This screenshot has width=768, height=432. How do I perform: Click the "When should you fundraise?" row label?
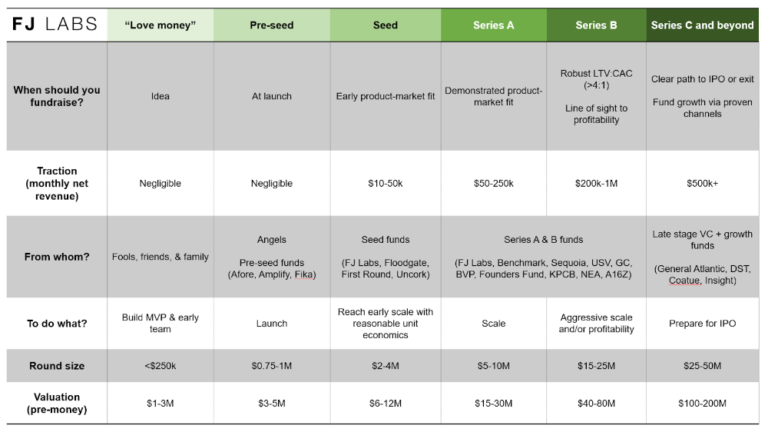coord(55,96)
